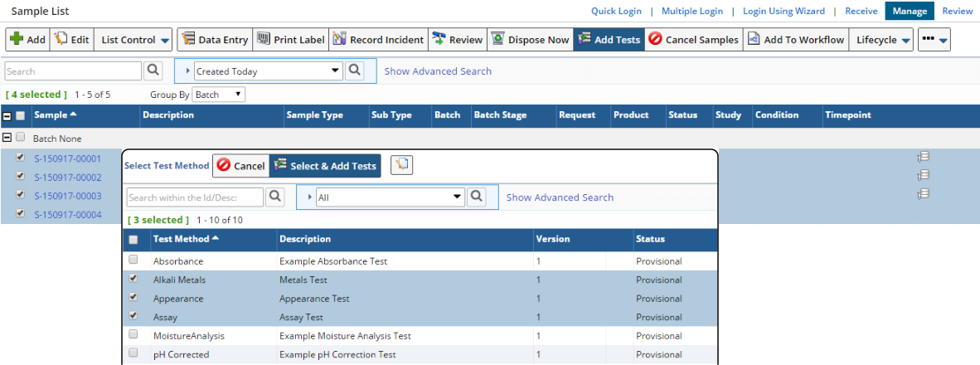Screen dimensions: 980x365
Task: Check the pH Corrected test checkbox
Action: coord(133,353)
